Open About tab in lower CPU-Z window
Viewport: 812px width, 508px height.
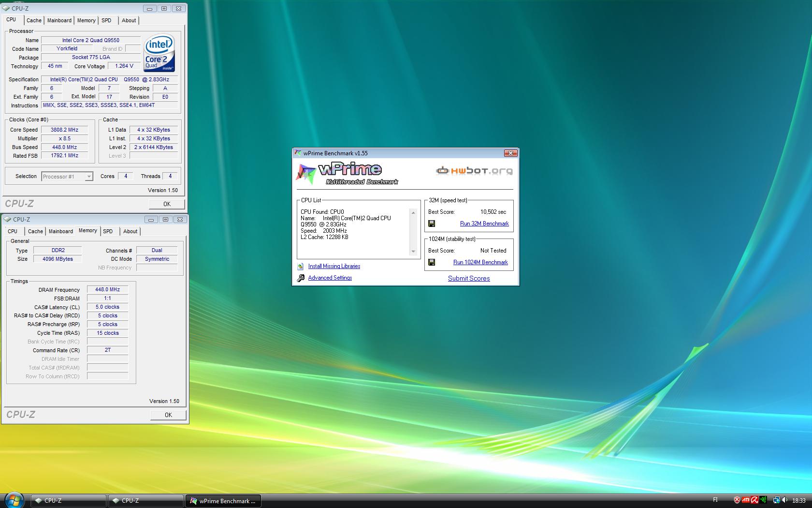coord(130,231)
